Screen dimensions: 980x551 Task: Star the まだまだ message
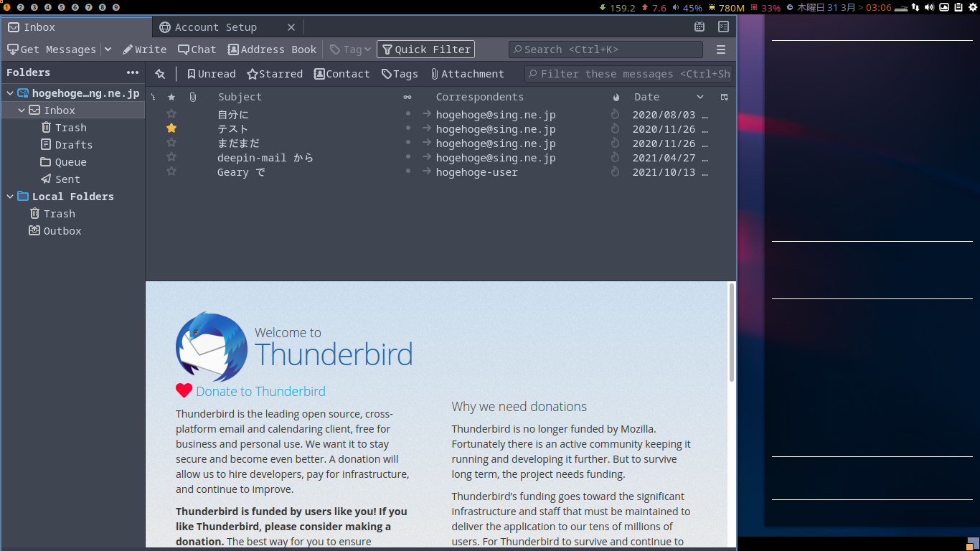pyautogui.click(x=171, y=143)
